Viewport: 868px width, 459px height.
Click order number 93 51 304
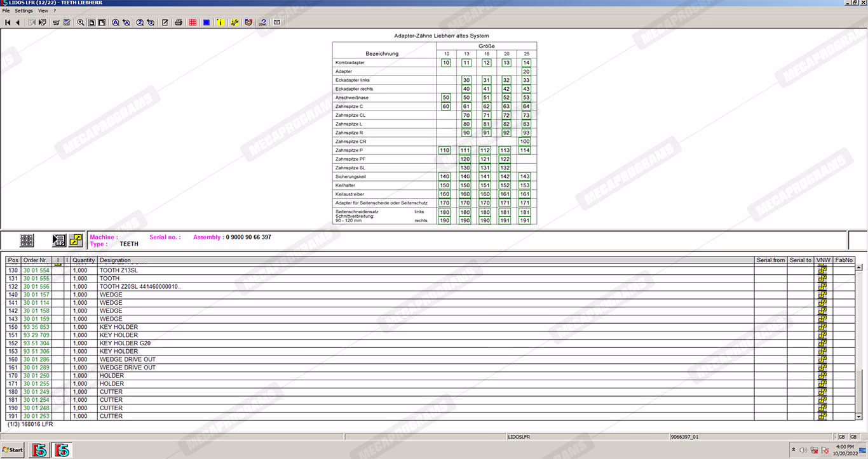[36, 343]
